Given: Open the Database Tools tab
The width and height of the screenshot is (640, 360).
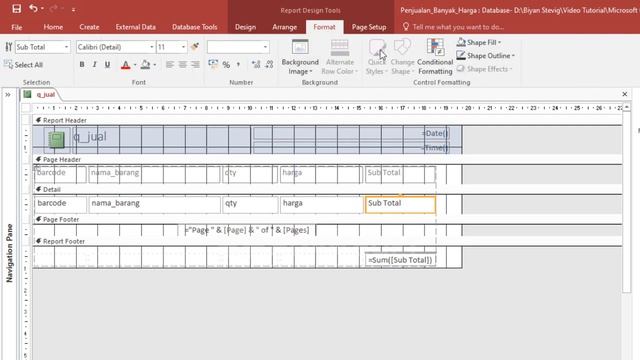Looking at the screenshot, I should (194, 27).
